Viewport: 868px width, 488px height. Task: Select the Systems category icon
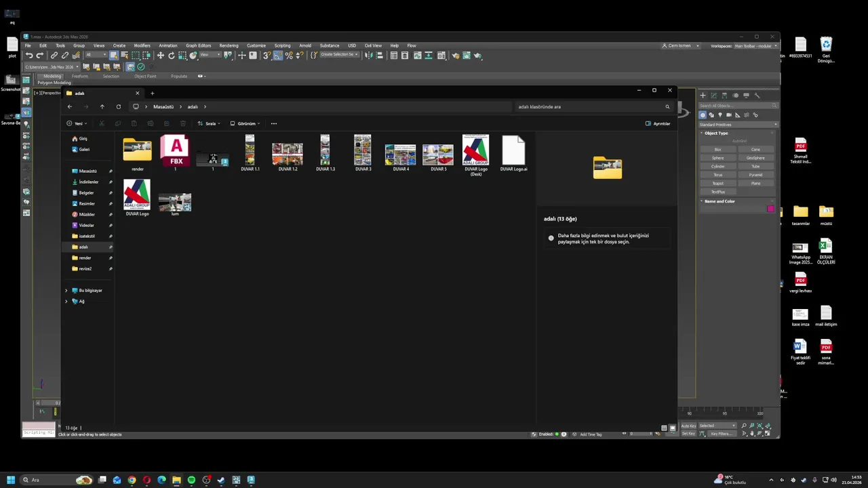tap(755, 115)
